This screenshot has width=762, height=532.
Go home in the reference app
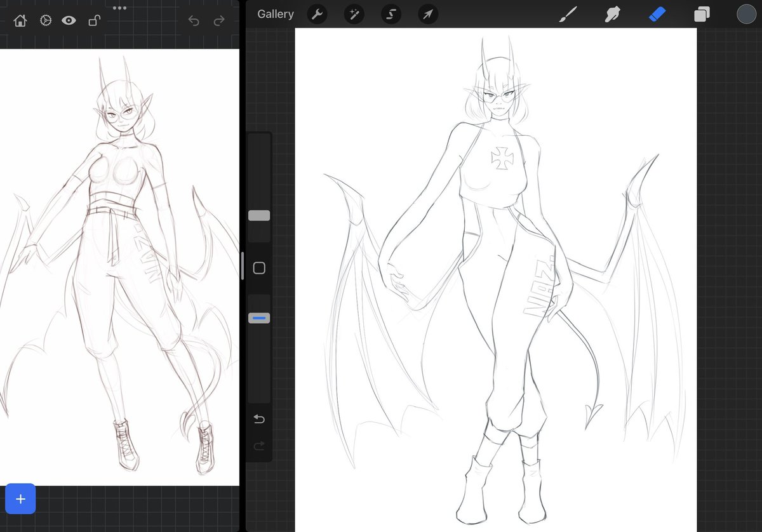[x=20, y=21]
